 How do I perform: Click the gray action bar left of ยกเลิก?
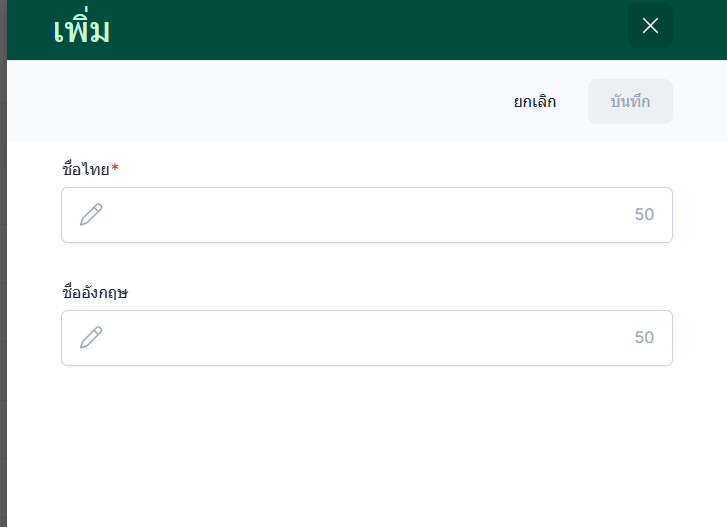(x=250, y=101)
